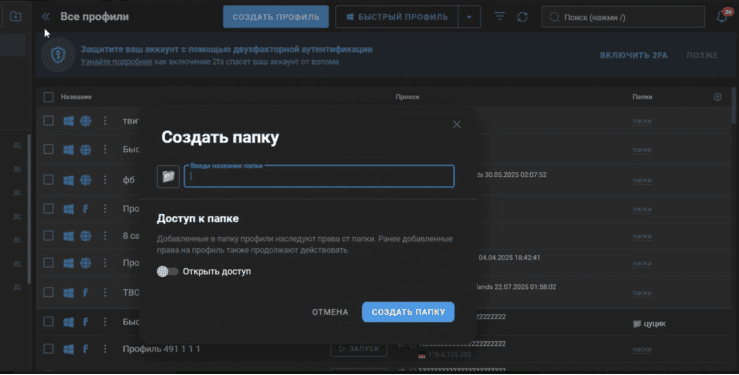Click the Быстрый профиль button
The image size is (739, 375).
(x=397, y=17)
